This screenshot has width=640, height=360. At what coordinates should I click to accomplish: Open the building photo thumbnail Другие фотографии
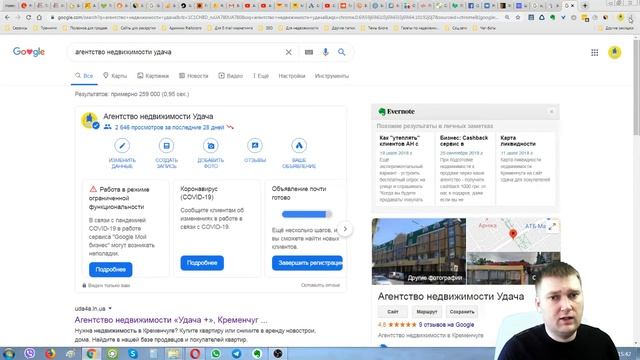click(419, 251)
